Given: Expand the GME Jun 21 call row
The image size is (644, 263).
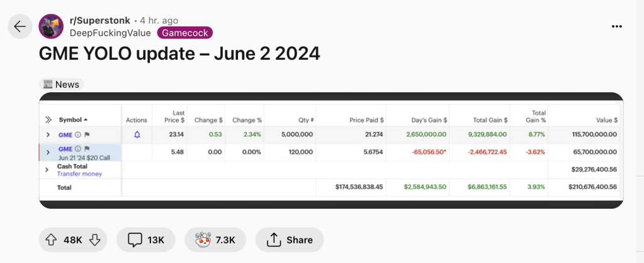Looking at the screenshot, I should (x=47, y=152).
